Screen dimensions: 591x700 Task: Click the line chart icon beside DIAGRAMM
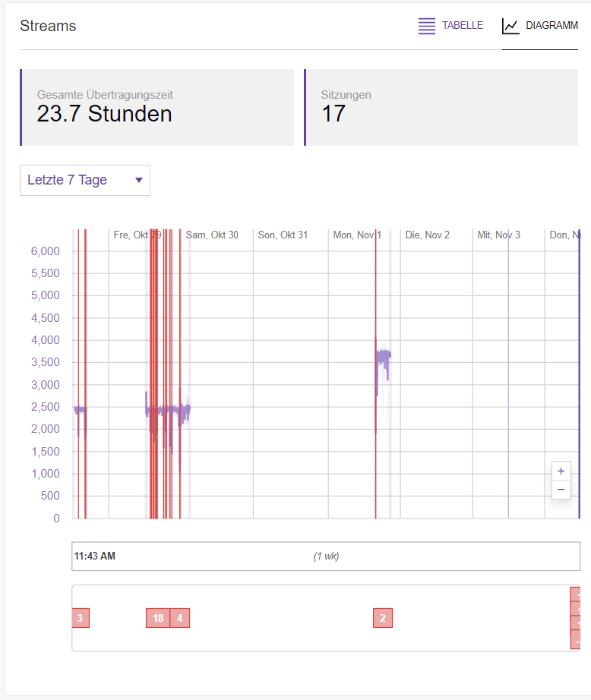coord(510,26)
